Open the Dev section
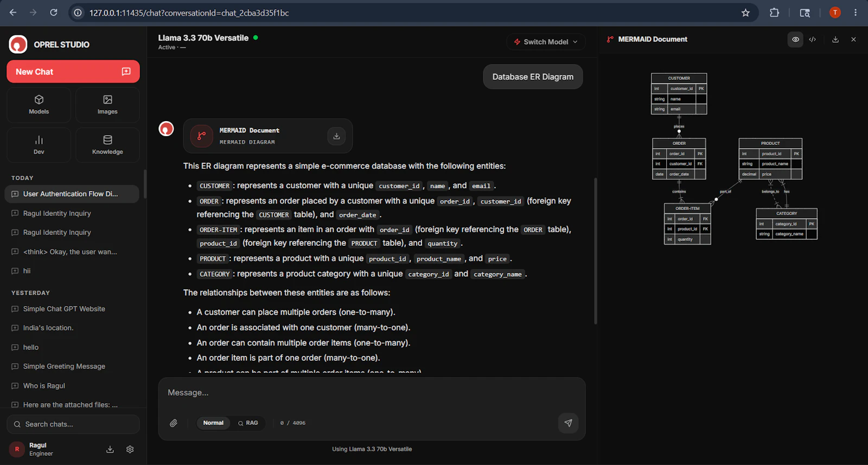The height and width of the screenshot is (465, 868). point(39,145)
